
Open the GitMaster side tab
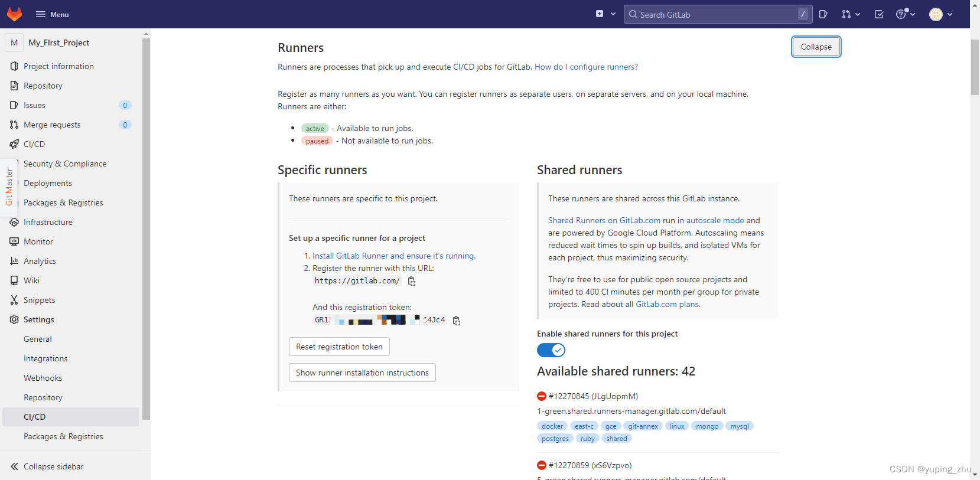pos(8,187)
